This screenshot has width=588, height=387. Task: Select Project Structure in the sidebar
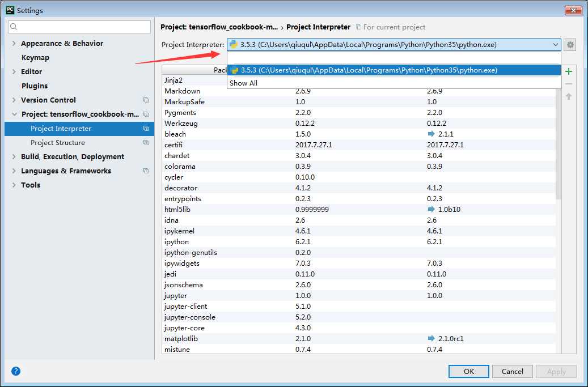[79, 143]
